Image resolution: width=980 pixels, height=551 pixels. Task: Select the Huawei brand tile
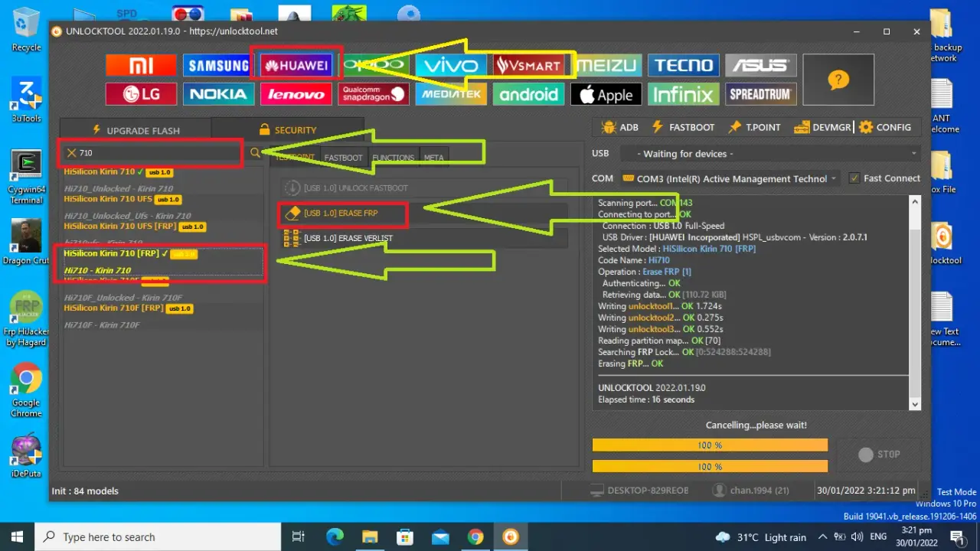[296, 65]
